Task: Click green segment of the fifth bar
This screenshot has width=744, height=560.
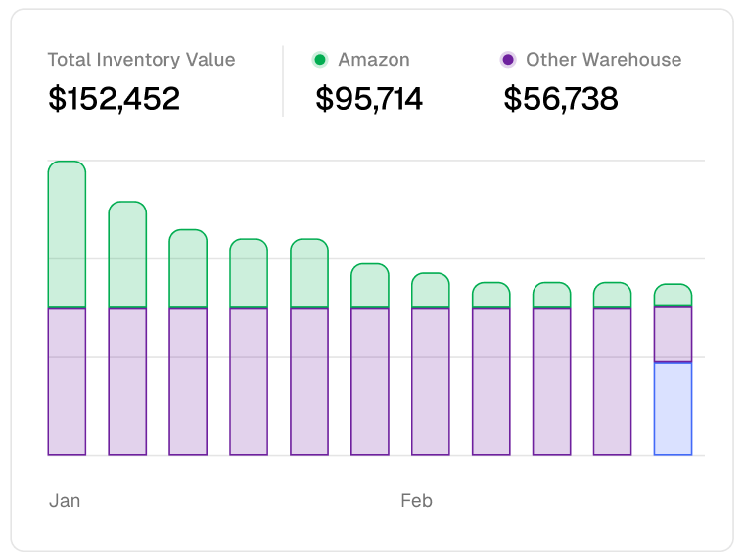Action: tap(309, 274)
